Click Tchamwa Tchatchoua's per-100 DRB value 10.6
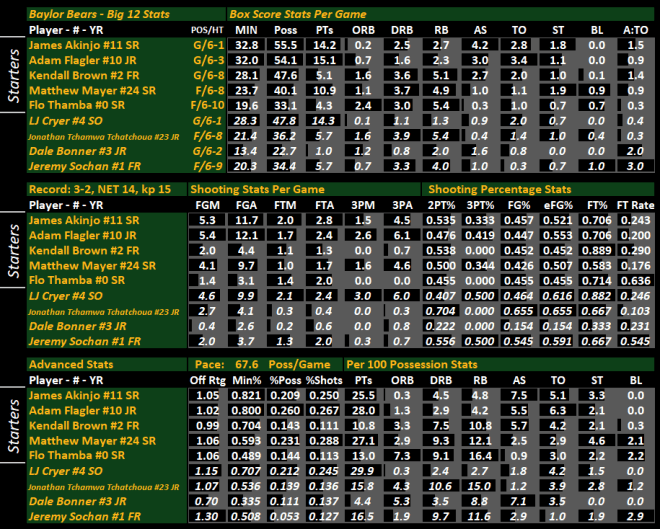 tap(441, 486)
